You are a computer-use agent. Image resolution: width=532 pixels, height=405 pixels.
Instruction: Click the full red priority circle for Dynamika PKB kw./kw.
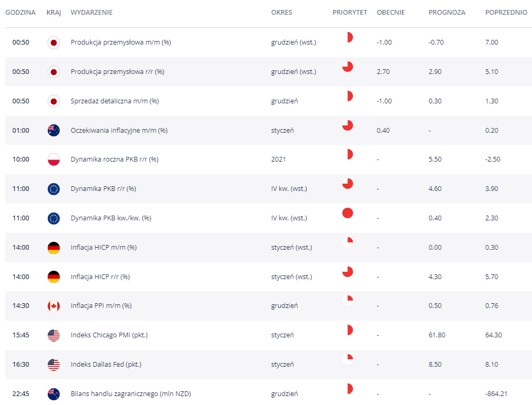(x=347, y=213)
